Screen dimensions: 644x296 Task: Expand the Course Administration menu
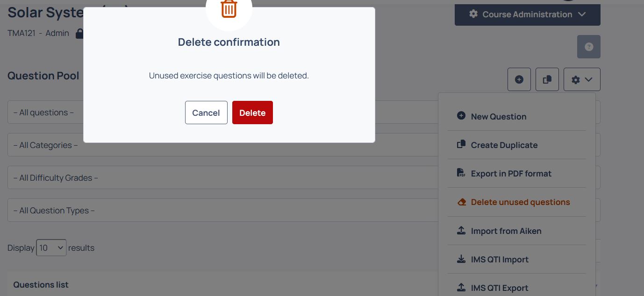click(x=528, y=14)
